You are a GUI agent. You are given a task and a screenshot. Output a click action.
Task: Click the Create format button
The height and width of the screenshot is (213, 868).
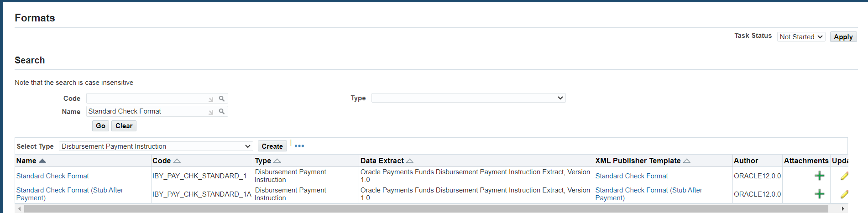click(x=272, y=146)
